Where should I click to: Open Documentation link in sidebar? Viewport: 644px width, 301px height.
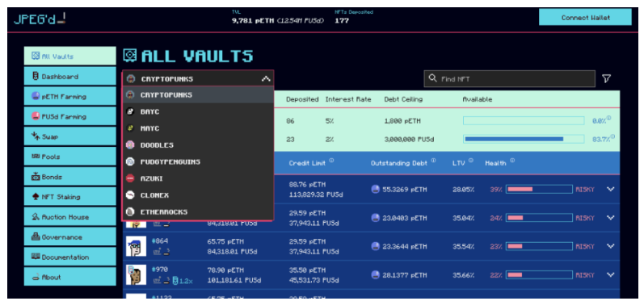[69, 257]
